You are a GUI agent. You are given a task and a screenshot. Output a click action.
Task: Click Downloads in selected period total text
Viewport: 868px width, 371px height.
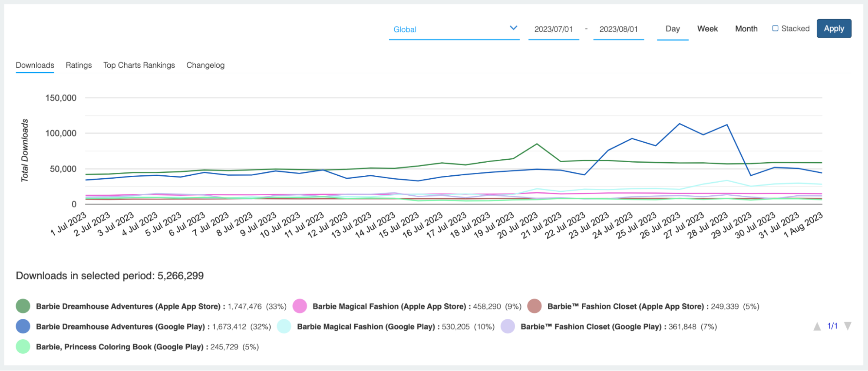tap(110, 276)
